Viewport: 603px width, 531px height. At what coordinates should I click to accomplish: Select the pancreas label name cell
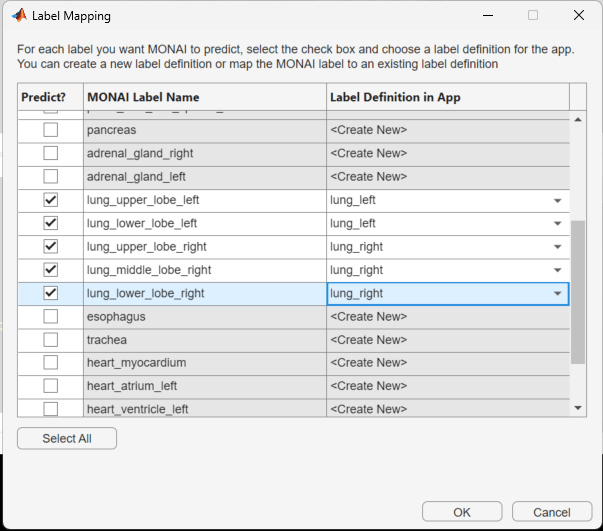point(205,130)
